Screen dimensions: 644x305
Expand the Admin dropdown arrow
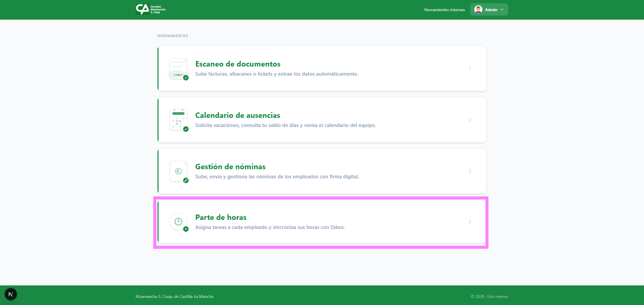[502, 9]
